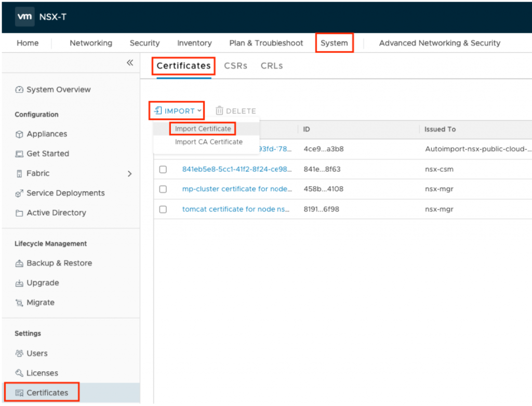Open Active Directory in sidebar
The image size is (532, 406).
[56, 213]
